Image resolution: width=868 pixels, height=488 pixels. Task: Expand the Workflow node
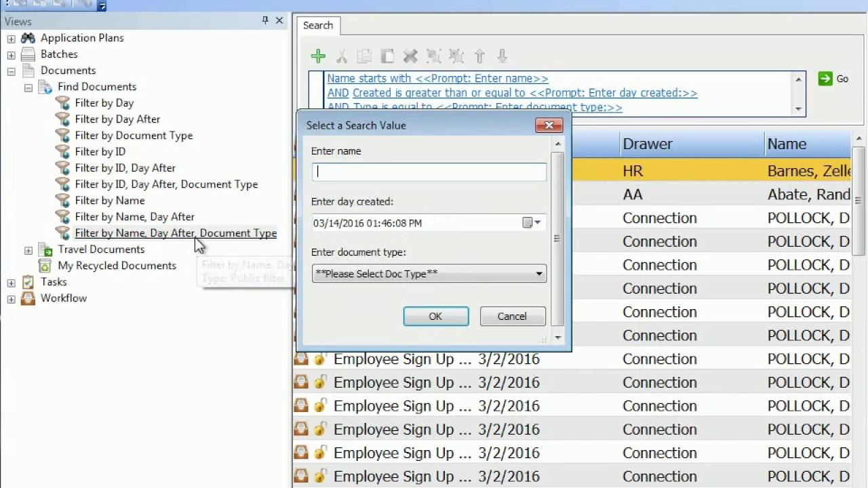click(11, 299)
